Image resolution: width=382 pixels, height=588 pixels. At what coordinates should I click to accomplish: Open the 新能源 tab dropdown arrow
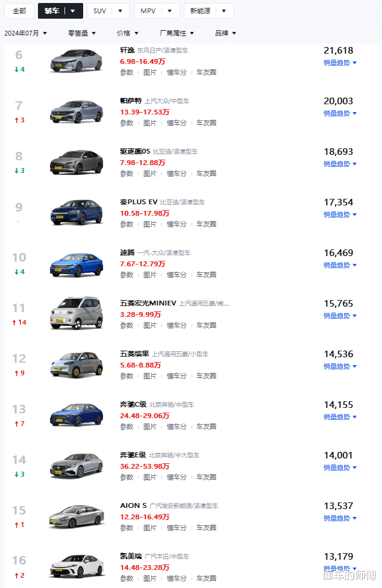pyautogui.click(x=224, y=11)
